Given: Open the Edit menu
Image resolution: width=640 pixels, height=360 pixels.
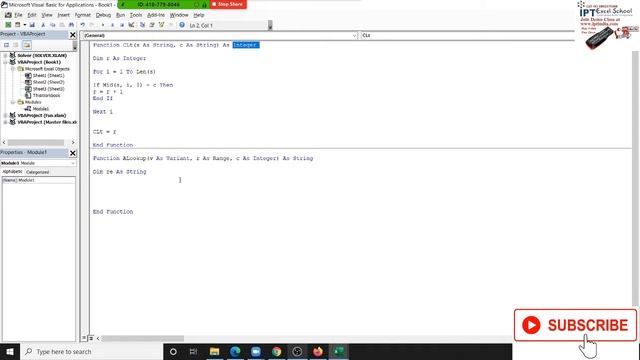Looking at the screenshot, I should point(32,15).
